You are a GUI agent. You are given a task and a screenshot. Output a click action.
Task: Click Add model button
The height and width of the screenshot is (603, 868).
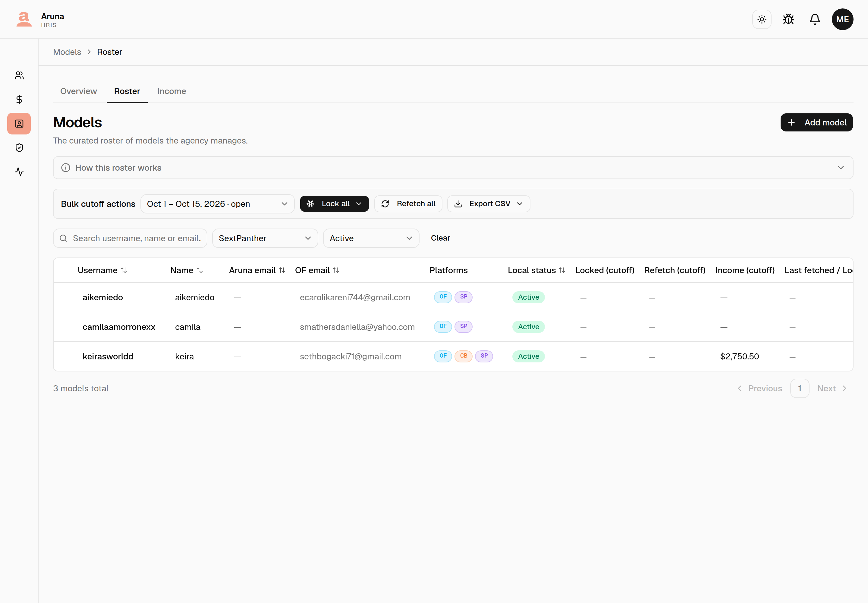tap(816, 122)
